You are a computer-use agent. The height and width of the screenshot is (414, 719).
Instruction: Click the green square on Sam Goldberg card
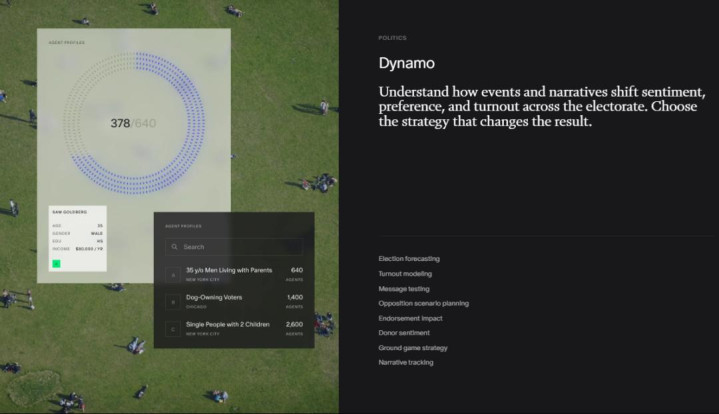(x=56, y=264)
